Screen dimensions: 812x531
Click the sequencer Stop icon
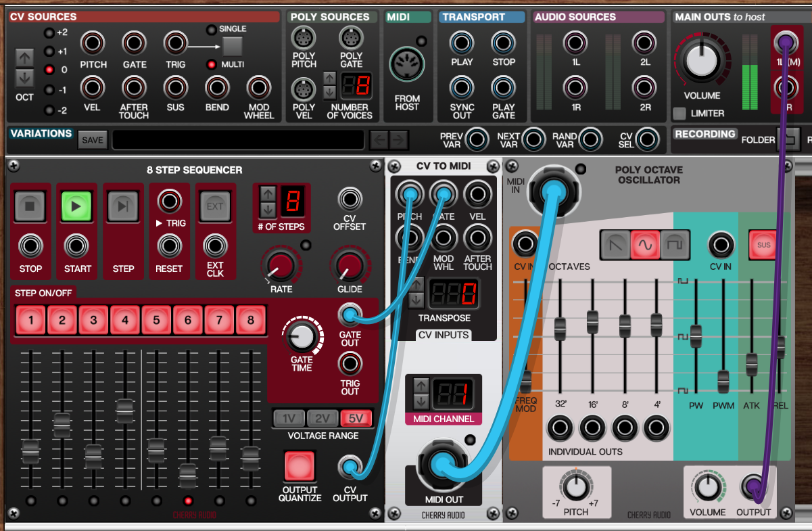pos(30,205)
